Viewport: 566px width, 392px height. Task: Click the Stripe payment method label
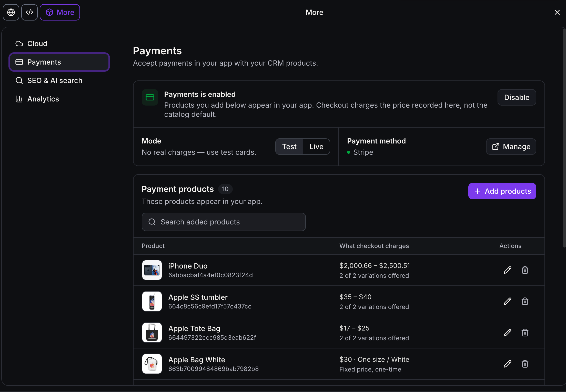pyautogui.click(x=363, y=152)
